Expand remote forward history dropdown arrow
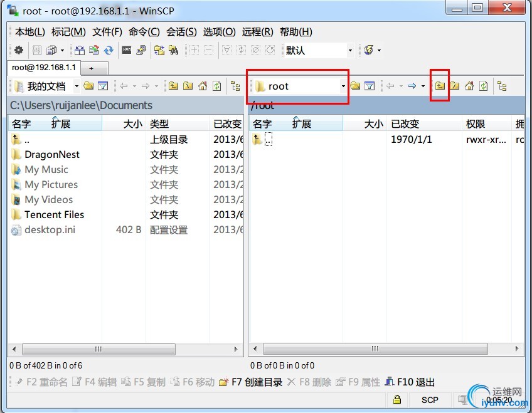This screenshot has width=532, height=413. (423, 86)
